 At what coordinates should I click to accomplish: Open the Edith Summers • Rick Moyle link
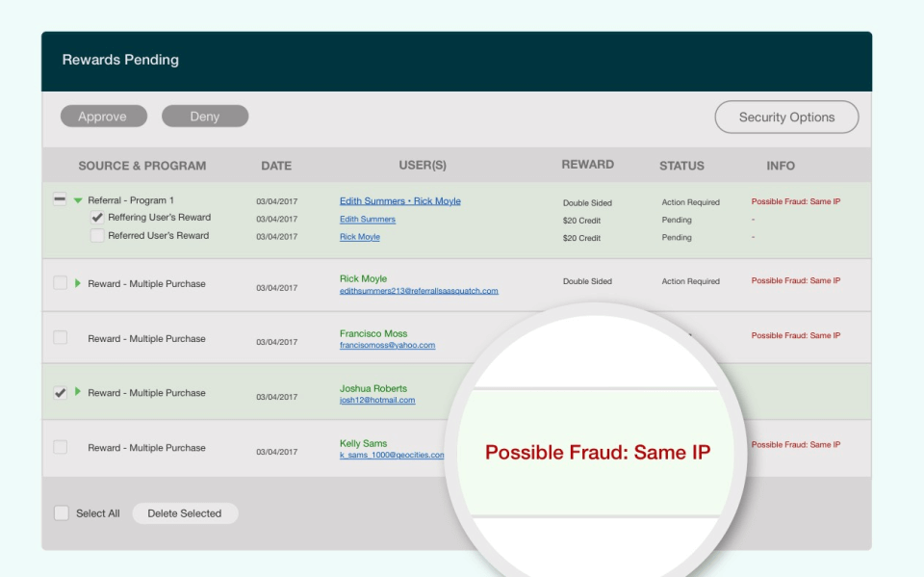pyautogui.click(x=399, y=201)
